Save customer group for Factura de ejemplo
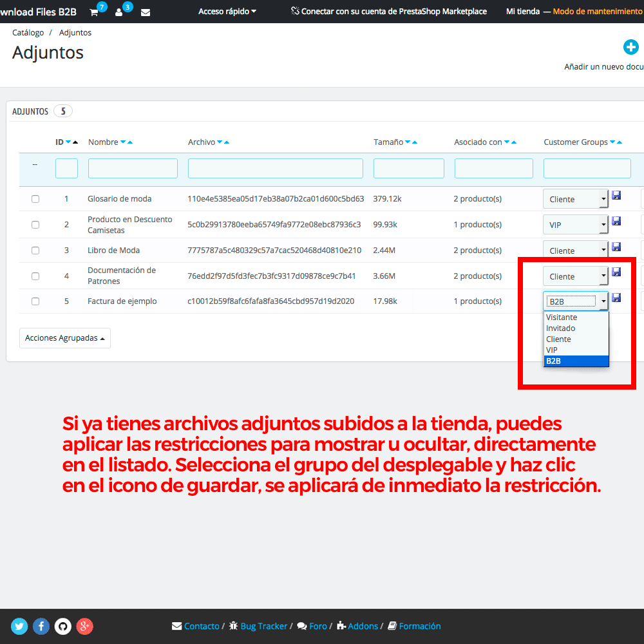 pos(616,298)
